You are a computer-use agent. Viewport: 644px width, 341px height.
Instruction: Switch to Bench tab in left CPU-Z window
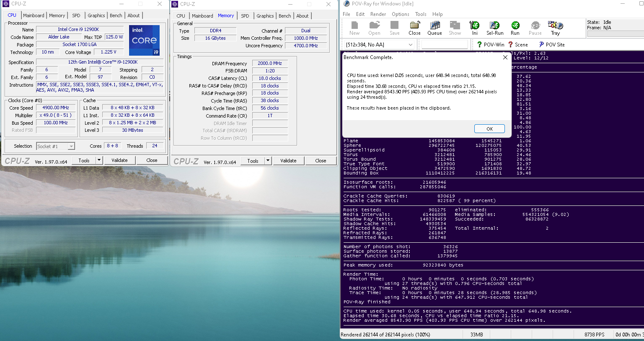(116, 15)
